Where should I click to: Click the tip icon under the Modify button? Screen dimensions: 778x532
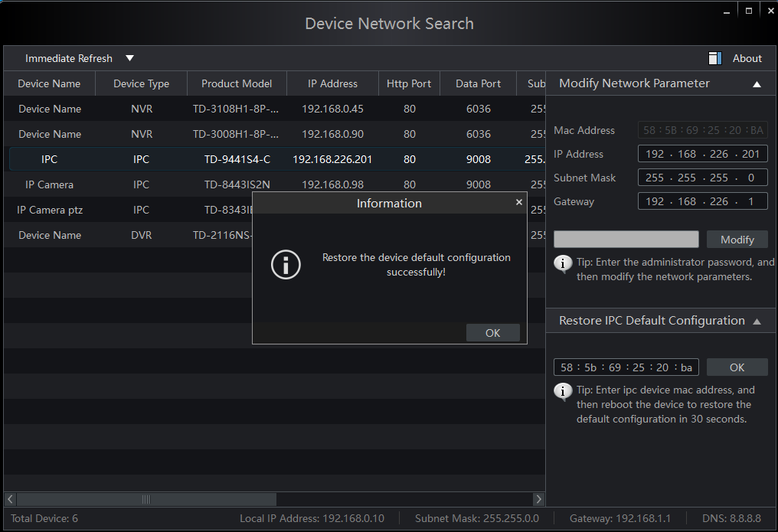click(563, 264)
